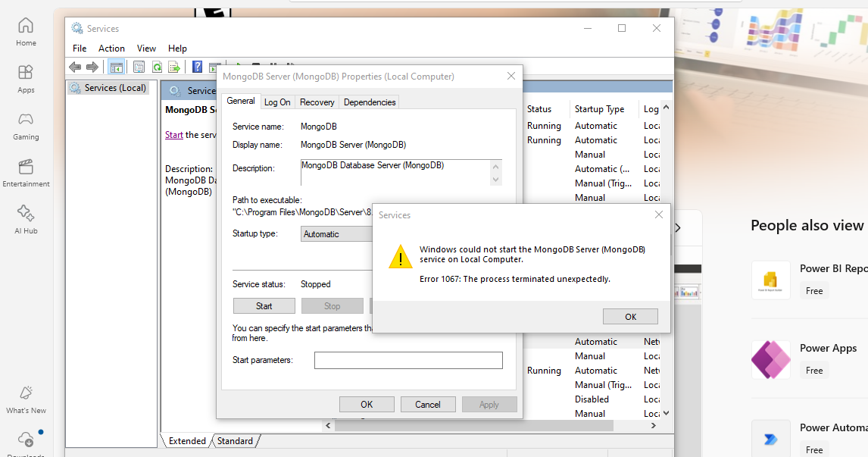Click the Export List toolbar icon

coord(174,67)
